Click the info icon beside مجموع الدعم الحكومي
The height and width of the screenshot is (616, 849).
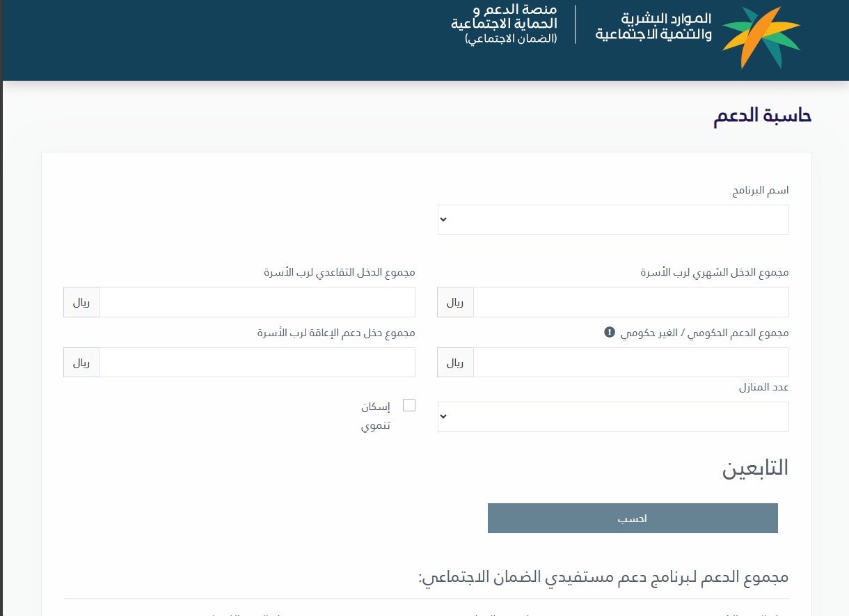[610, 333]
